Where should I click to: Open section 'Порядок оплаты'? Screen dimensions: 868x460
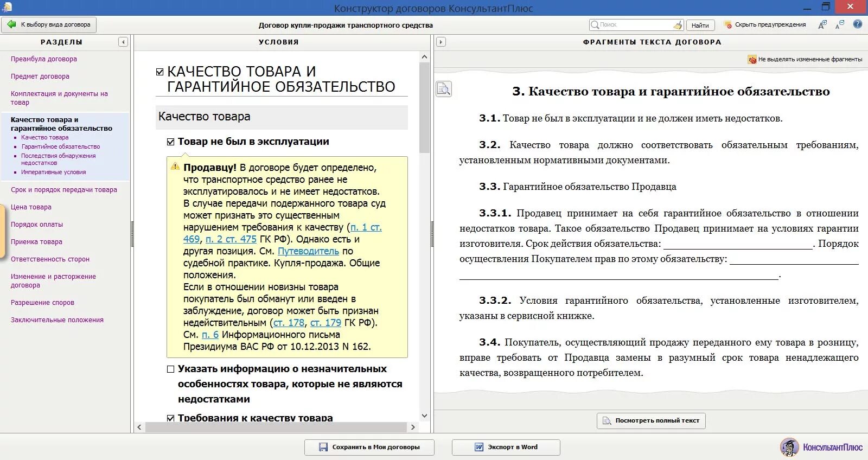coord(37,225)
